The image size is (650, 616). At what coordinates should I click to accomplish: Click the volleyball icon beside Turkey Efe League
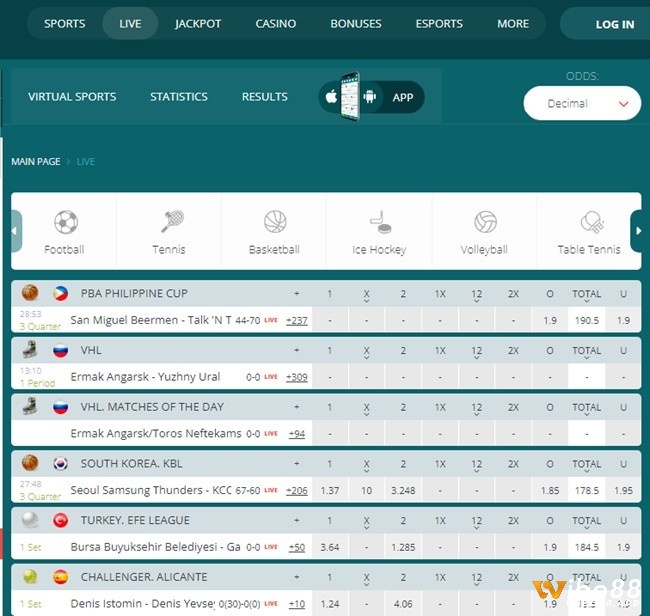click(x=30, y=520)
